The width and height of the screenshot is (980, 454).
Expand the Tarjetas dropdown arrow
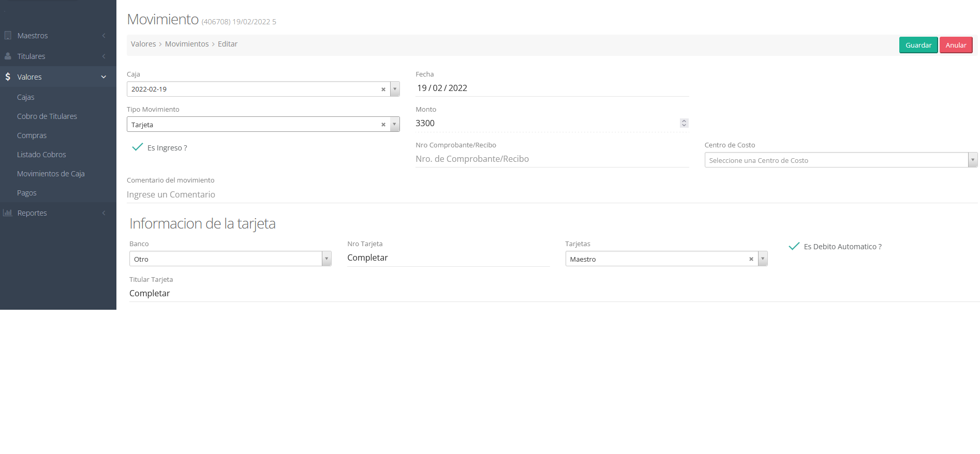point(763,259)
